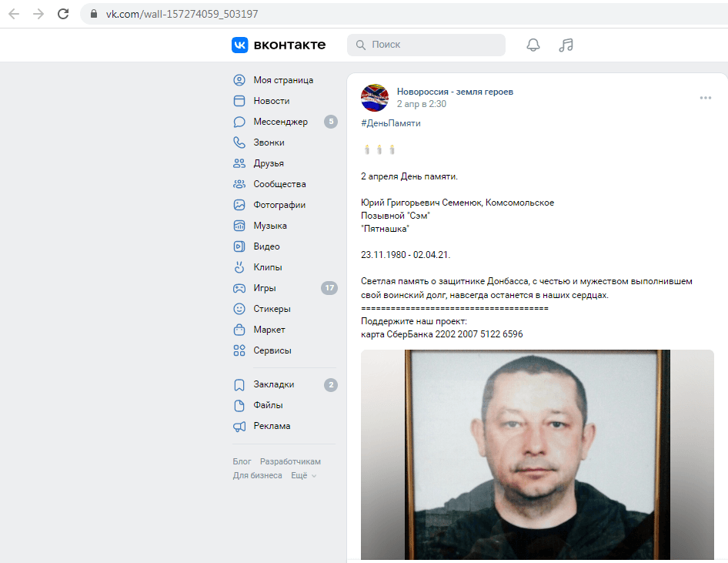728x563 pixels.
Task: Reload the page with browser refresh icon
Action: [x=63, y=14]
